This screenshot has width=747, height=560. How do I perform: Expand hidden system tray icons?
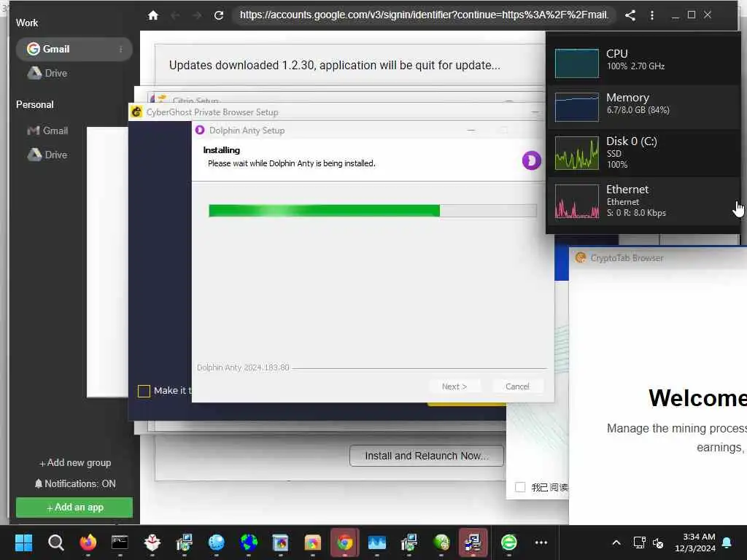point(616,542)
